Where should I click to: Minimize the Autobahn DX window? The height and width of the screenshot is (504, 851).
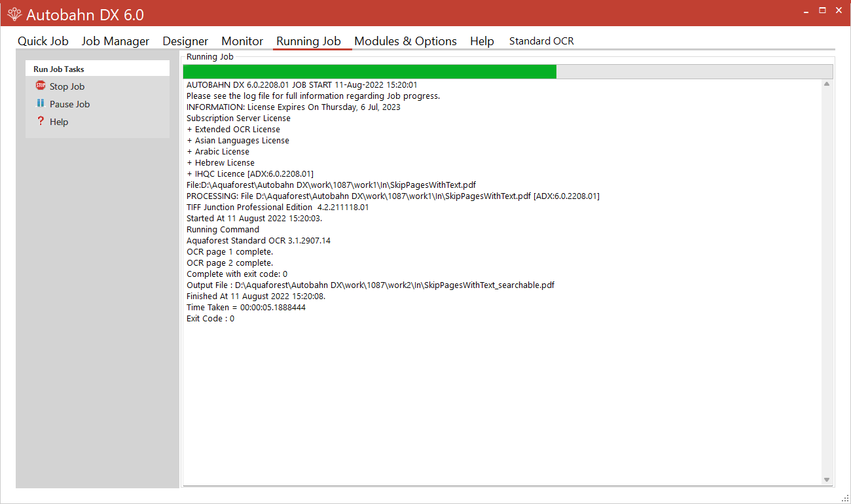[x=806, y=10]
